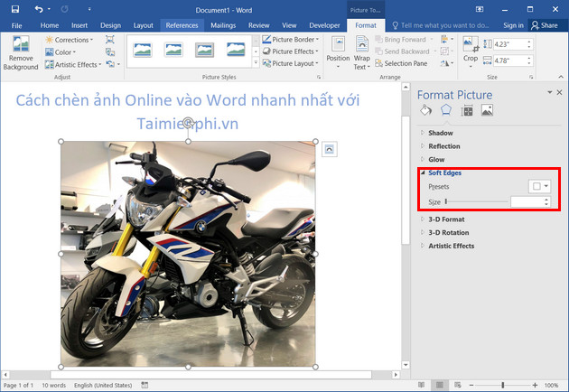Open the Artistic Effects ribbon dropdown
Screen dimensions: 569x392
click(x=73, y=65)
